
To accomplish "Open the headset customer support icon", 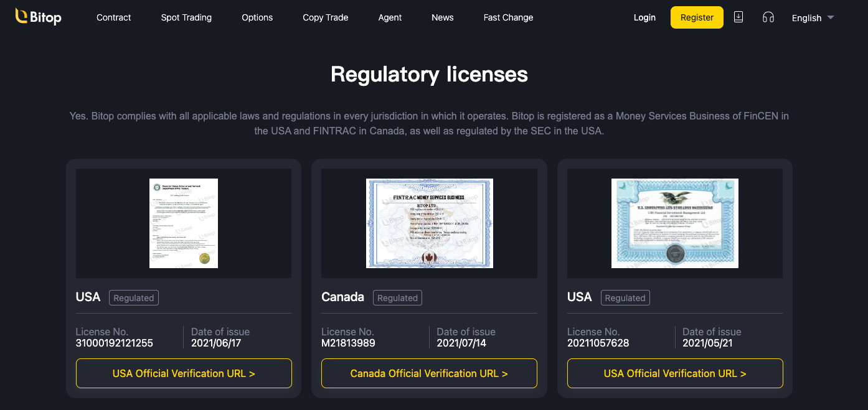I will click(768, 17).
